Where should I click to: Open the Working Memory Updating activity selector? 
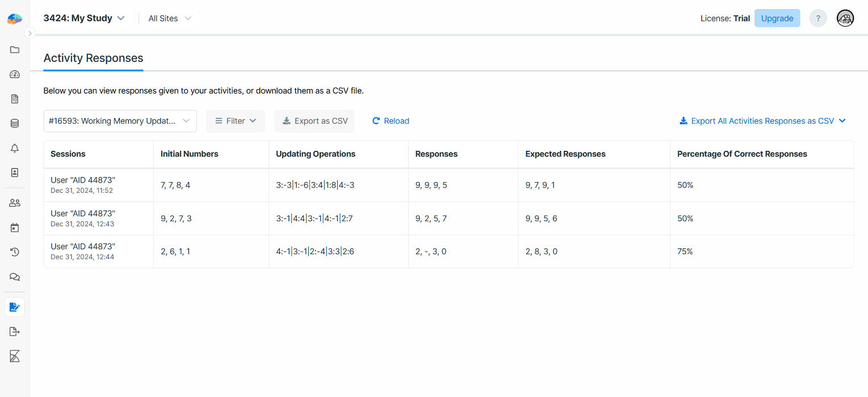point(120,121)
